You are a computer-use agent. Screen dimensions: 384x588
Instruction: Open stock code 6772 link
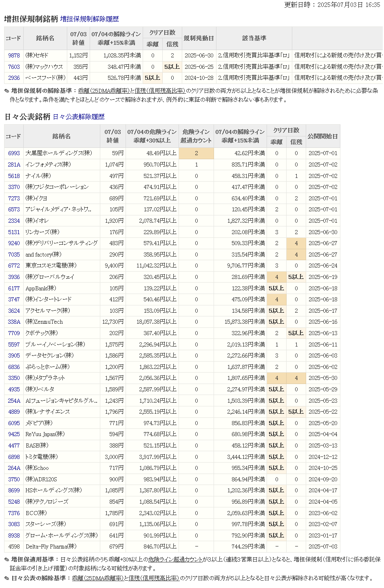(14, 265)
